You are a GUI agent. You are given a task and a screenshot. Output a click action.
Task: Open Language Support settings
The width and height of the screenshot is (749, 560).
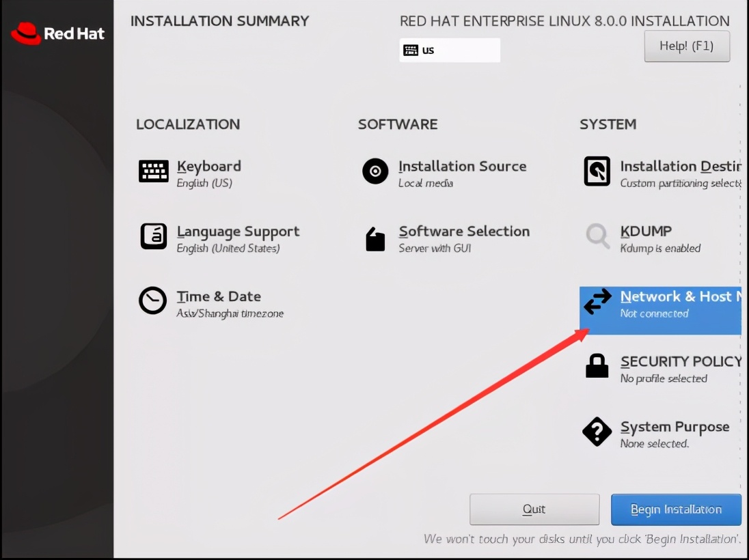point(238,232)
